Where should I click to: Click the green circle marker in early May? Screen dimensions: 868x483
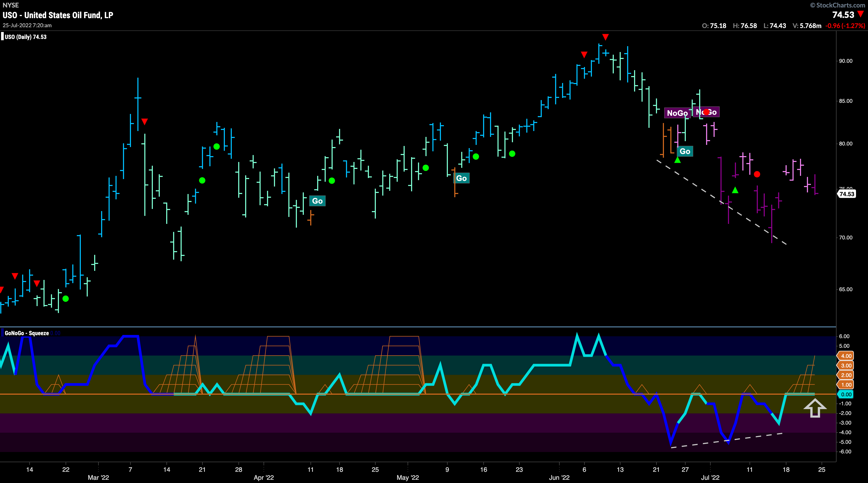coord(425,168)
